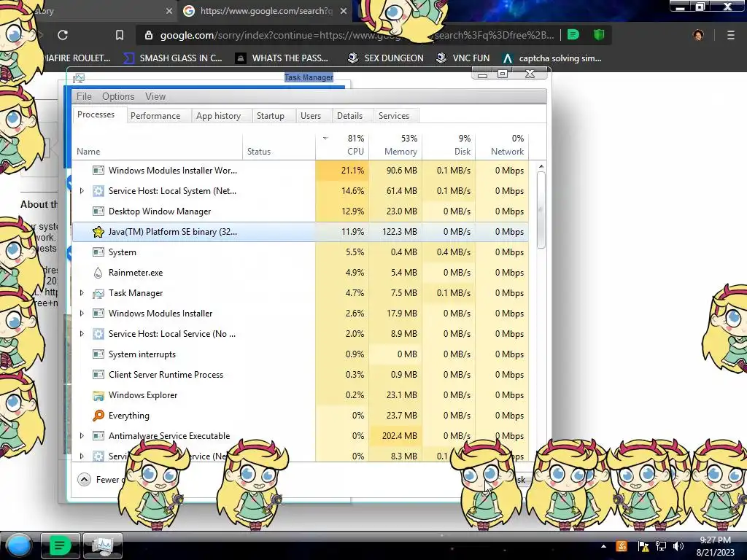Image resolution: width=747 pixels, height=560 pixels.
Task: Click the Windows Modules Installer Wor... icon
Action: tap(98, 171)
